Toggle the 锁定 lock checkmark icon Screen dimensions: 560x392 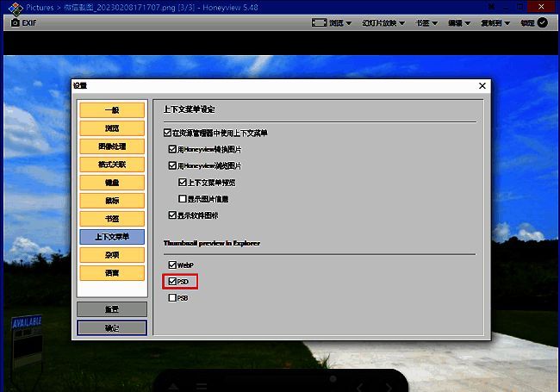(542, 23)
